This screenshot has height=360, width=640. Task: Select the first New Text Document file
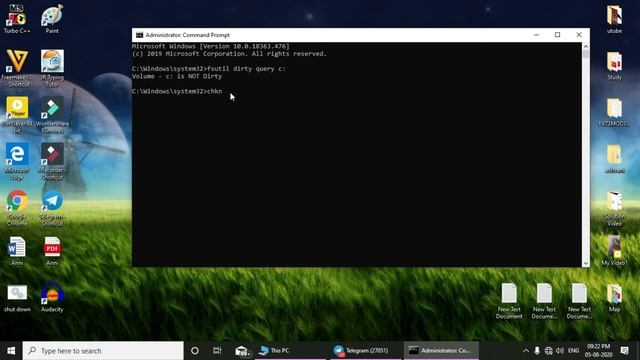coord(509,301)
